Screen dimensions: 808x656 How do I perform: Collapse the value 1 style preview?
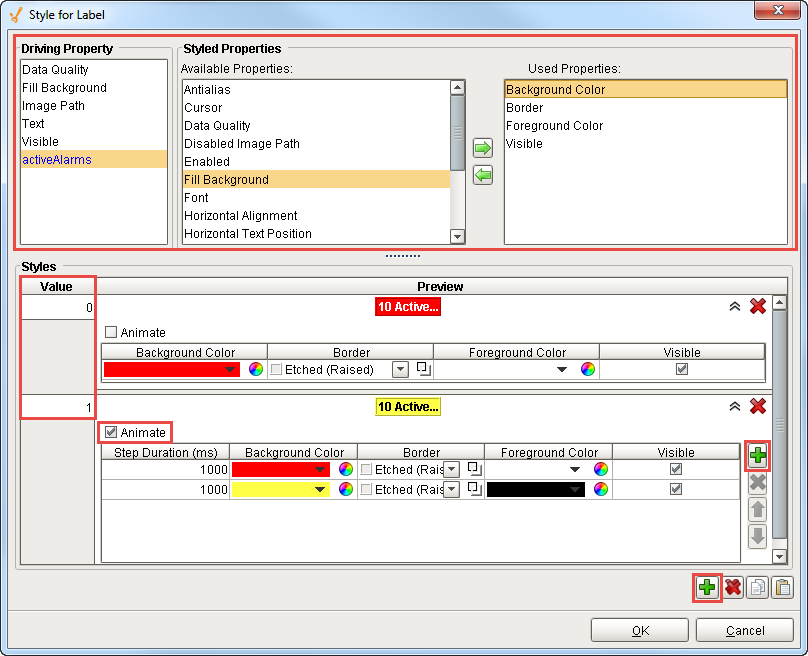pos(736,407)
